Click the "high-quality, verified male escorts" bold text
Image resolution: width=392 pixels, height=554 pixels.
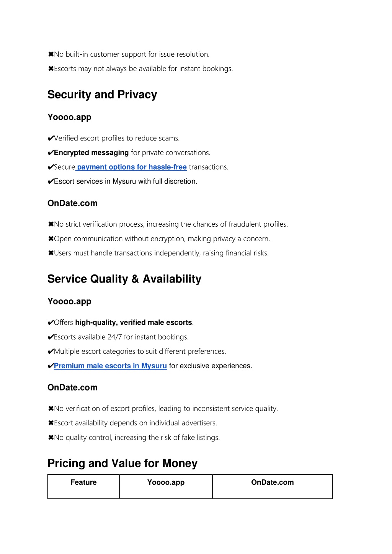coord(134,322)
